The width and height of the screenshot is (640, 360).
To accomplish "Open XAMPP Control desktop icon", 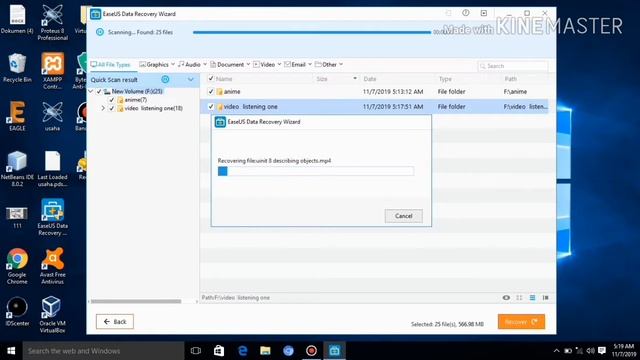I will coord(52,71).
